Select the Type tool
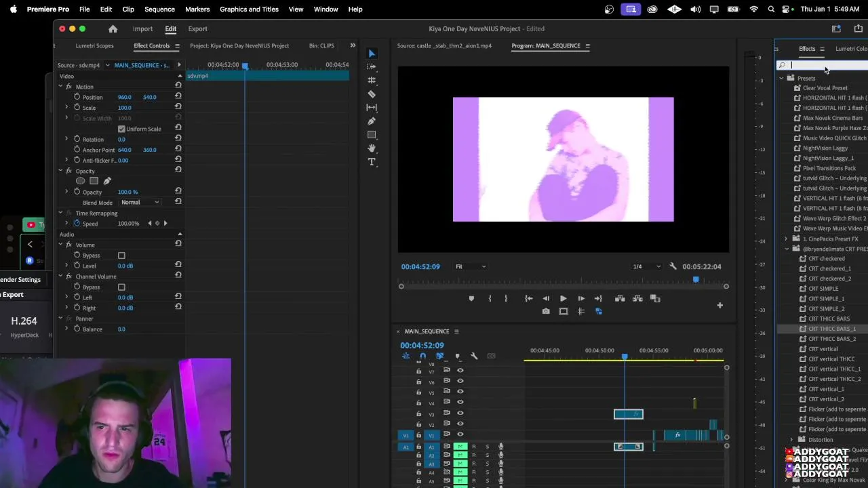 372,162
